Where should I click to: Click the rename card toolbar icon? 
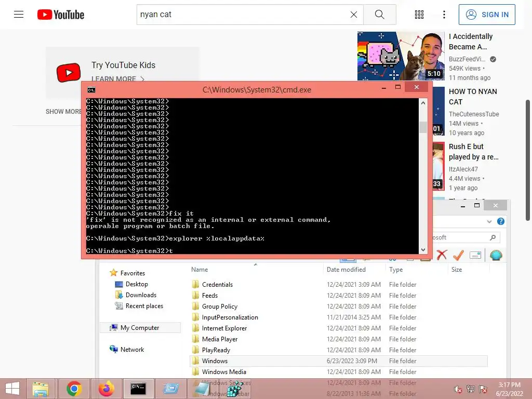(475, 255)
